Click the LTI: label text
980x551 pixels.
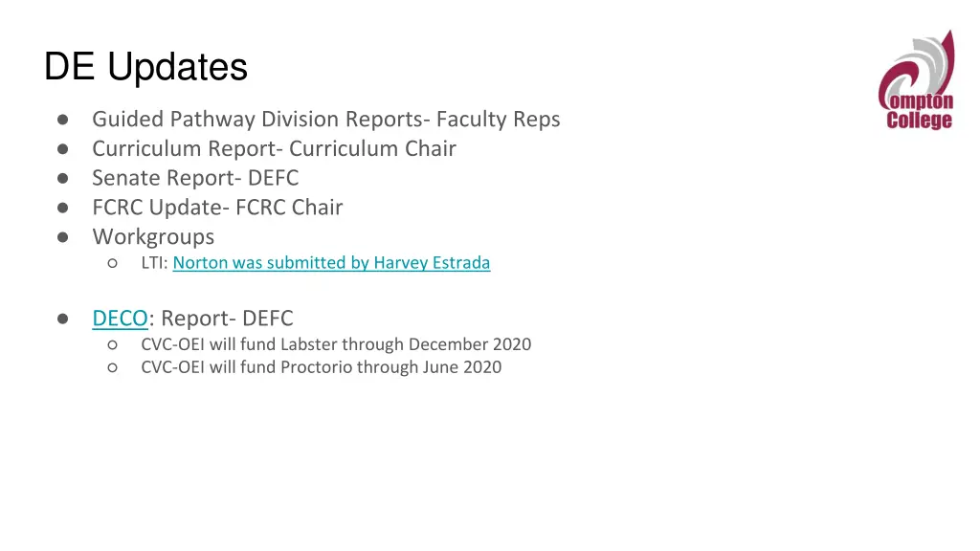coord(154,262)
